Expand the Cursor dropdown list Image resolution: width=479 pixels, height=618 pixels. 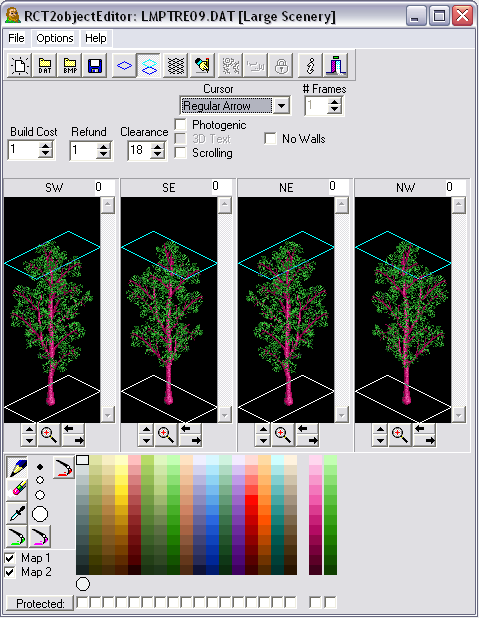(281, 106)
